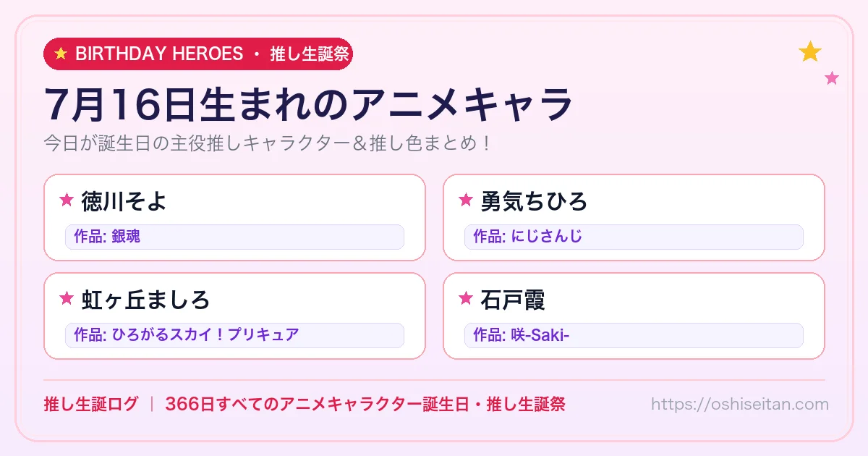Select the 作品: 咲-Saki- tag
The height and width of the screenshot is (456, 868).
pos(634,335)
